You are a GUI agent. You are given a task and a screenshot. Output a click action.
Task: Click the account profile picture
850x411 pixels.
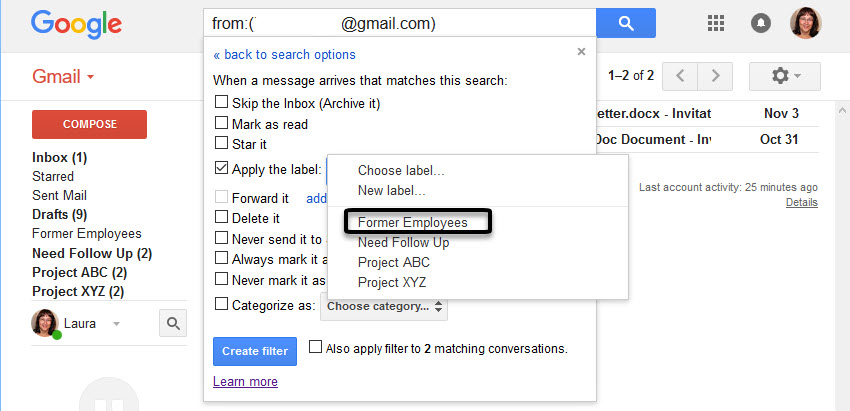click(805, 23)
